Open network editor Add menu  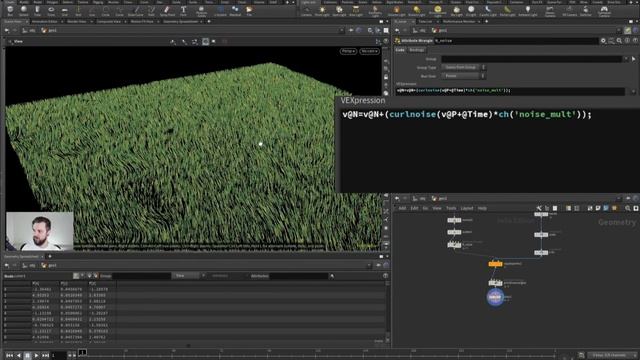[402, 208]
